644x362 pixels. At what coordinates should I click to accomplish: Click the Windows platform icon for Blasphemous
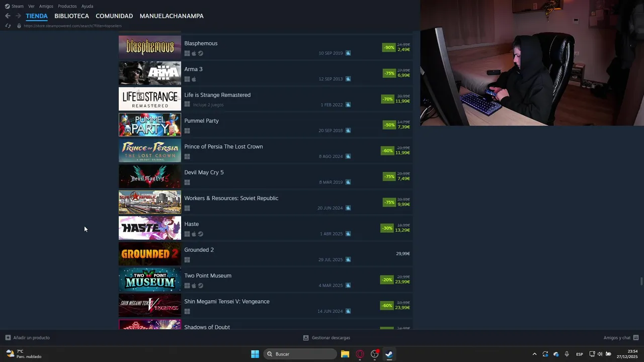point(187,53)
